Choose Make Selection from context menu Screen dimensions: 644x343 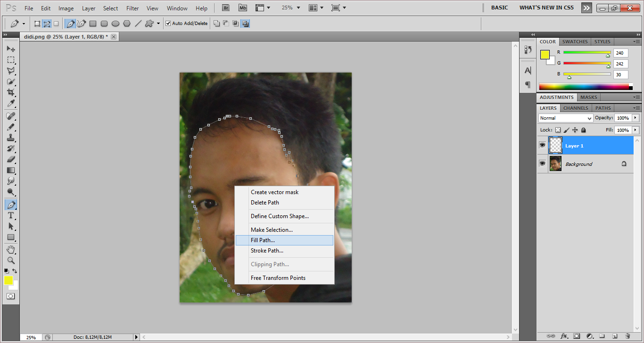pos(272,230)
